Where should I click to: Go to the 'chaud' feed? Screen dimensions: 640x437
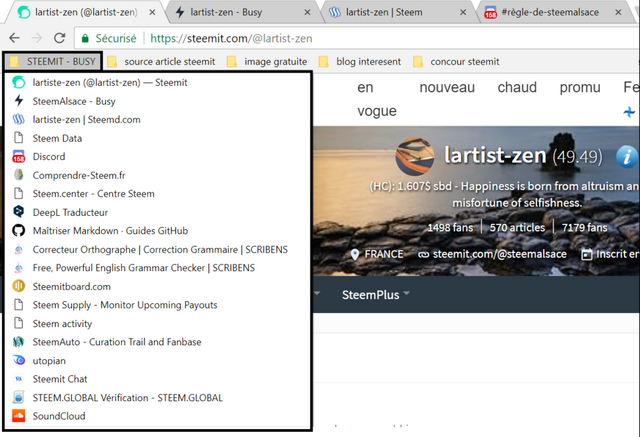click(517, 87)
